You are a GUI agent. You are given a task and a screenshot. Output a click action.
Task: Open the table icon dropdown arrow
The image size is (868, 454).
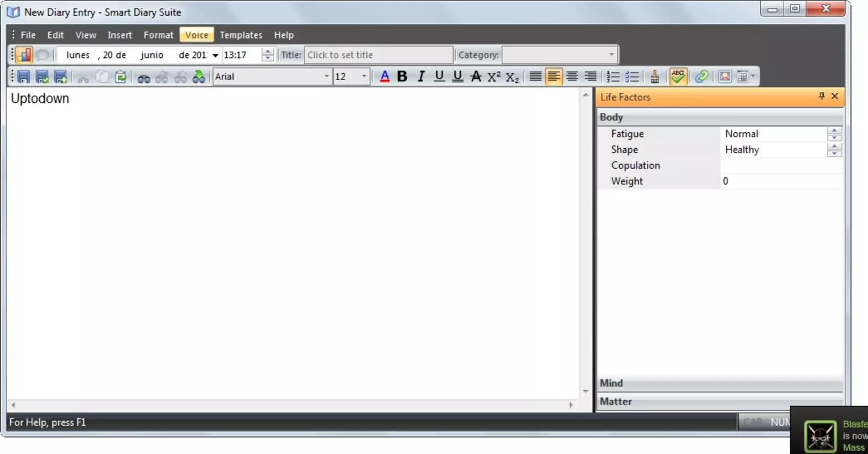click(753, 77)
